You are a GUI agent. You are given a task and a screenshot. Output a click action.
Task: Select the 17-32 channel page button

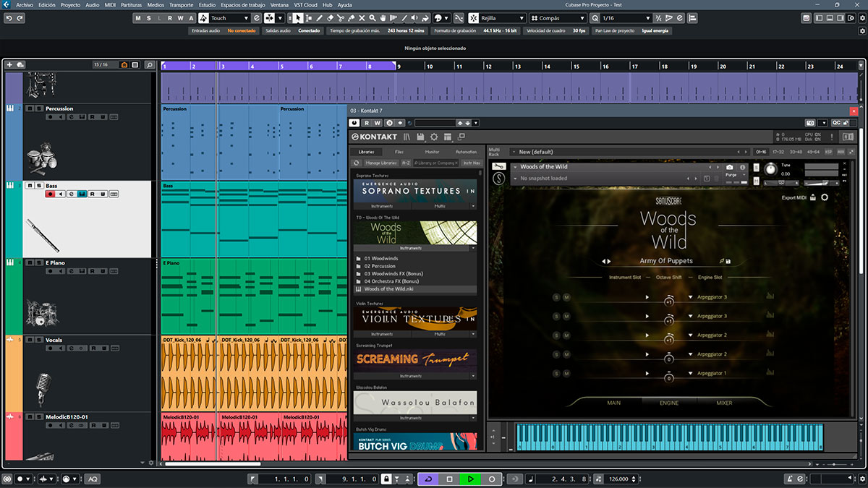[x=778, y=152]
